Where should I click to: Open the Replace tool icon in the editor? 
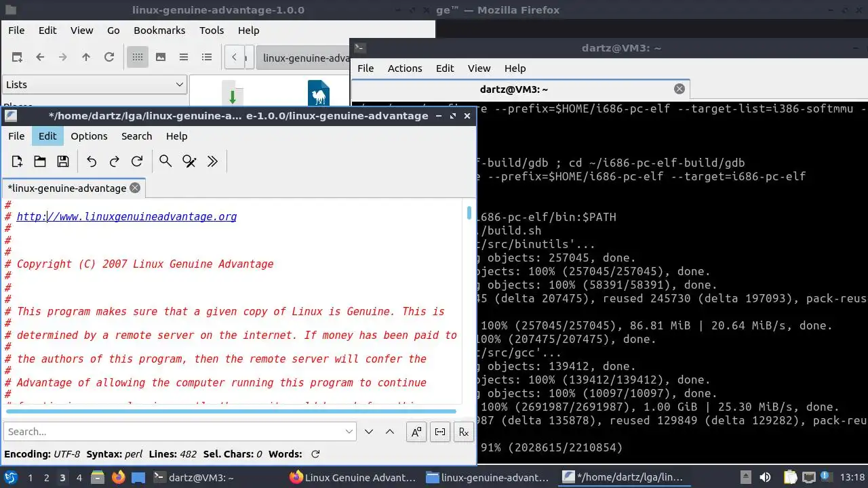189,161
